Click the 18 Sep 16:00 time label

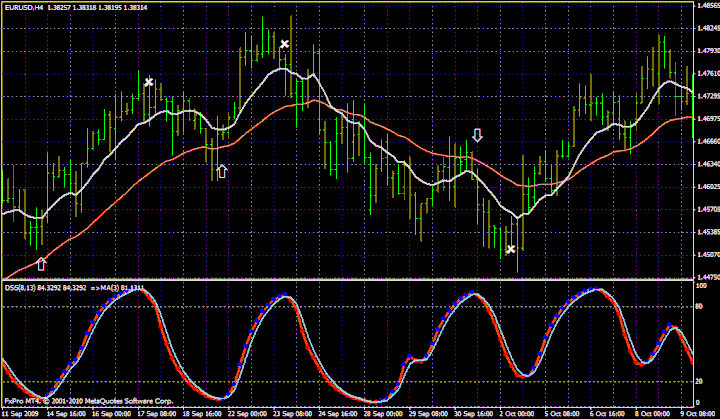[202, 413]
